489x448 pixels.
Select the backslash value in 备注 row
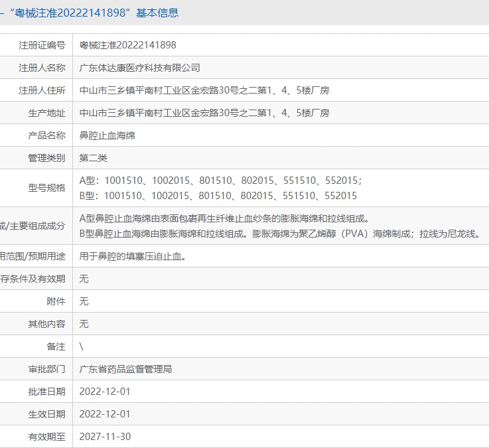point(82,346)
